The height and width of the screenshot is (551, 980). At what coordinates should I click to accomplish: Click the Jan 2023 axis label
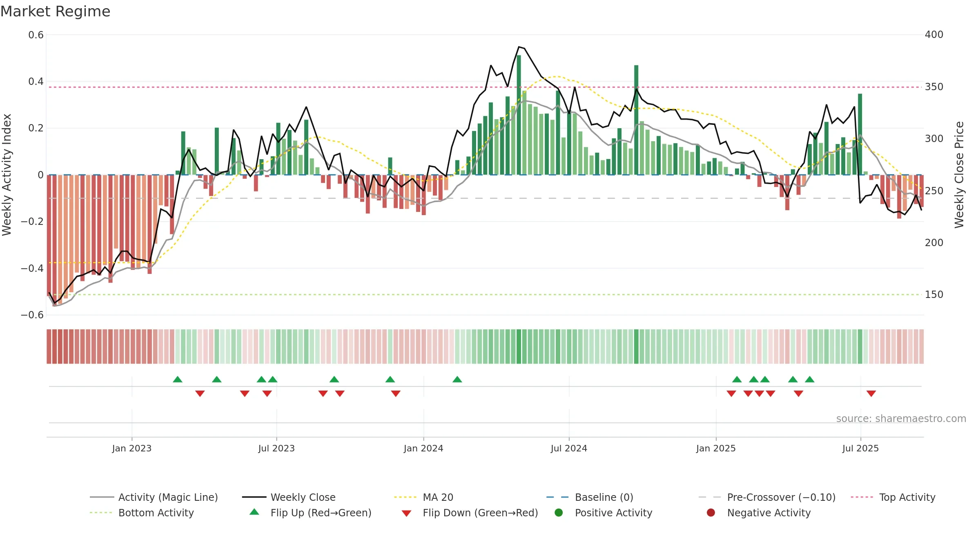click(132, 448)
